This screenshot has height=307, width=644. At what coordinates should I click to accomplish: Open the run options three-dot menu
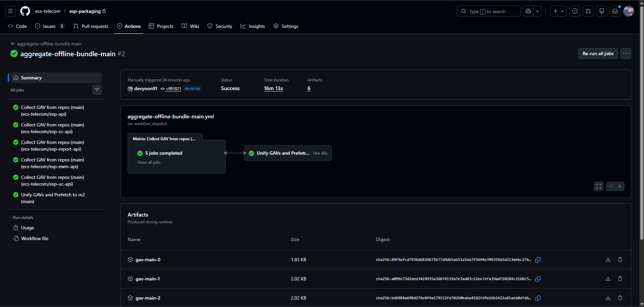pos(626,53)
